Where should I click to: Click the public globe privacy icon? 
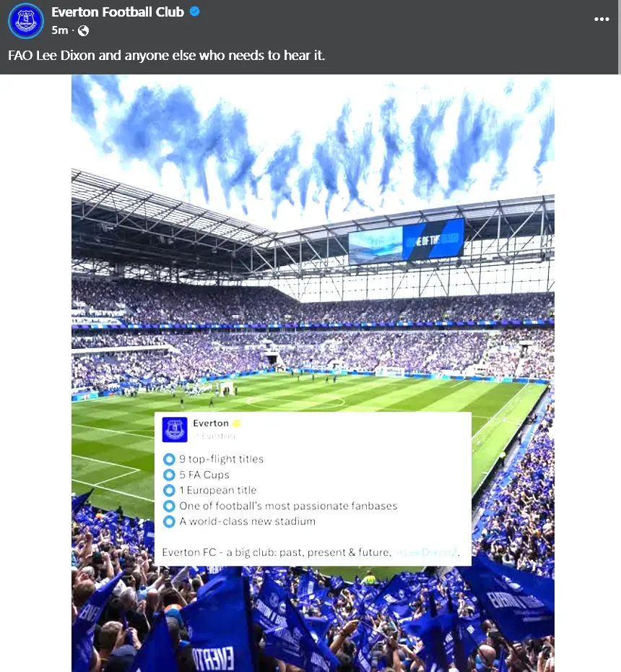(x=84, y=30)
